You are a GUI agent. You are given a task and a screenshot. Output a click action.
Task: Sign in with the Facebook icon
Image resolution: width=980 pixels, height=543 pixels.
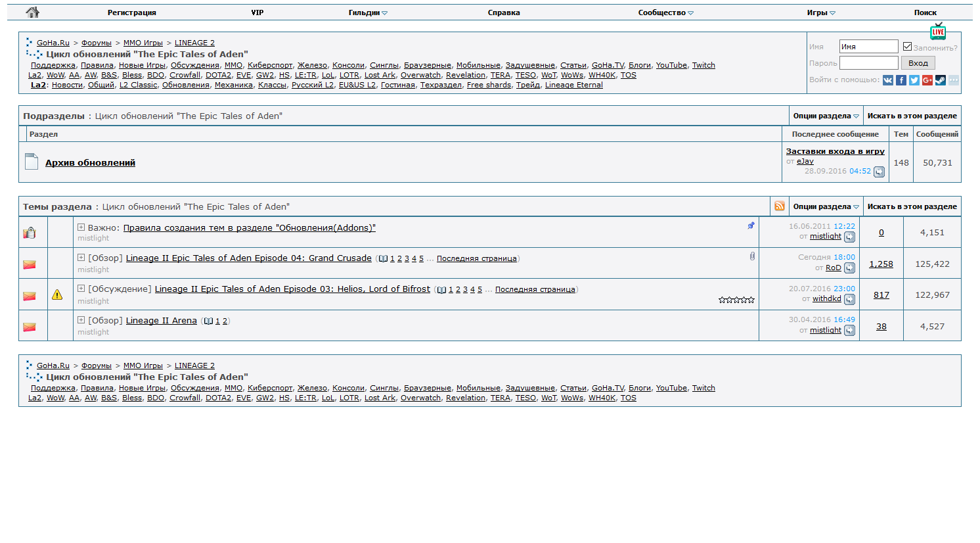(x=901, y=80)
